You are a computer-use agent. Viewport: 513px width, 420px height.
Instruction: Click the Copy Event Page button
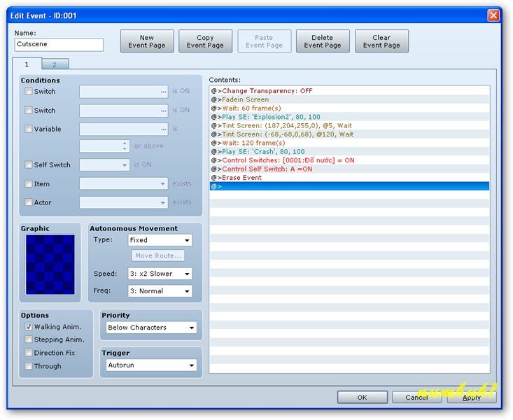pyautogui.click(x=205, y=41)
